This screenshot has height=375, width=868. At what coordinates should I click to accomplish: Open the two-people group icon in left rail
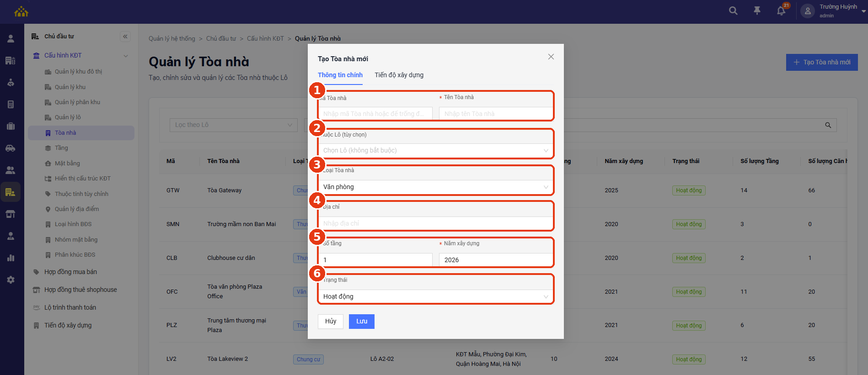tap(11, 170)
